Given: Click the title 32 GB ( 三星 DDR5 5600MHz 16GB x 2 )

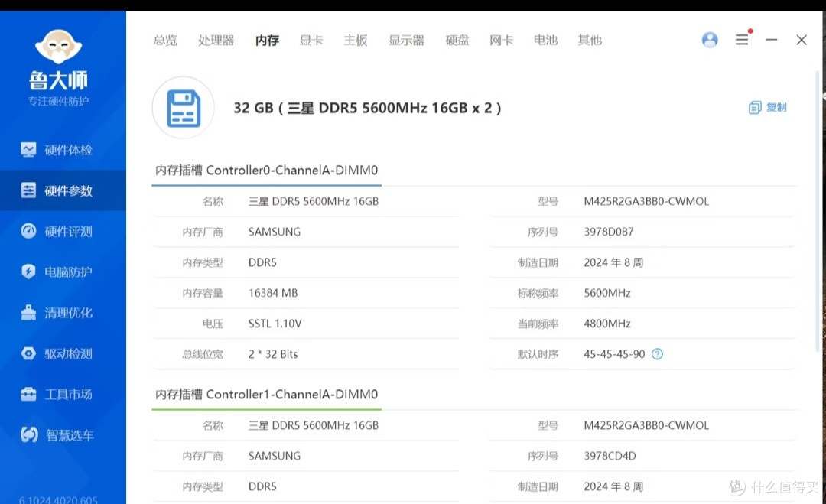Looking at the screenshot, I should [x=367, y=108].
